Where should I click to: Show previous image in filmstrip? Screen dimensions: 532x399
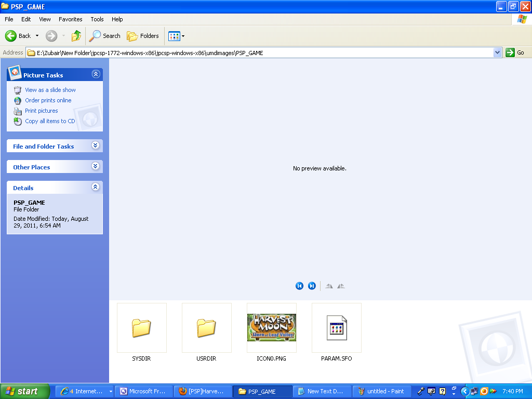(x=299, y=286)
